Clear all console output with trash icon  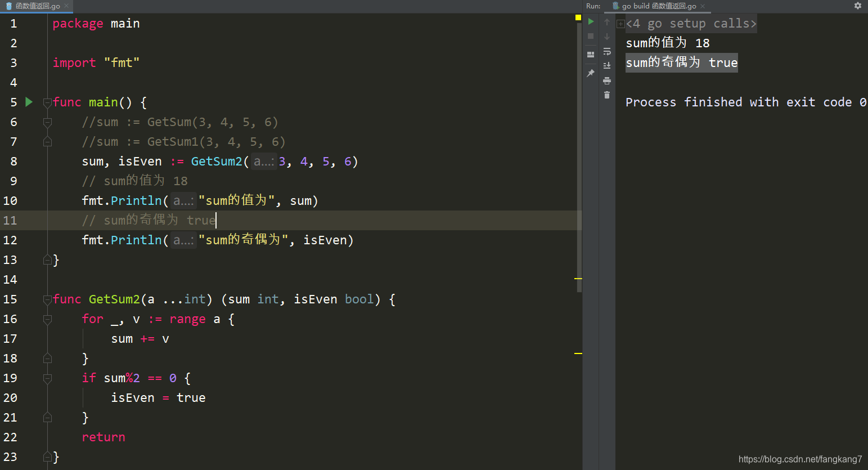tap(607, 95)
